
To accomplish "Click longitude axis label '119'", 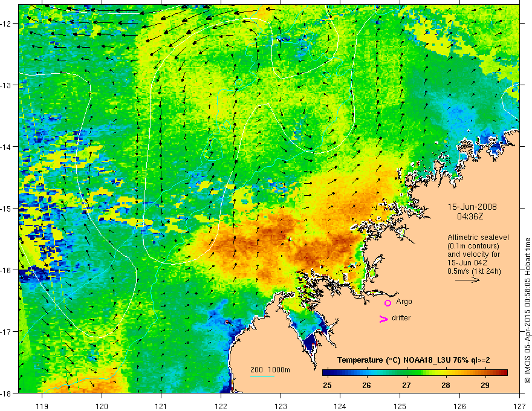I will pyautogui.click(x=42, y=406).
